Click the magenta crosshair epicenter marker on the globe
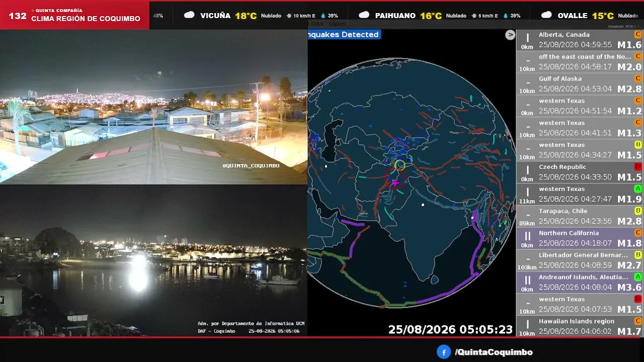 point(395,183)
